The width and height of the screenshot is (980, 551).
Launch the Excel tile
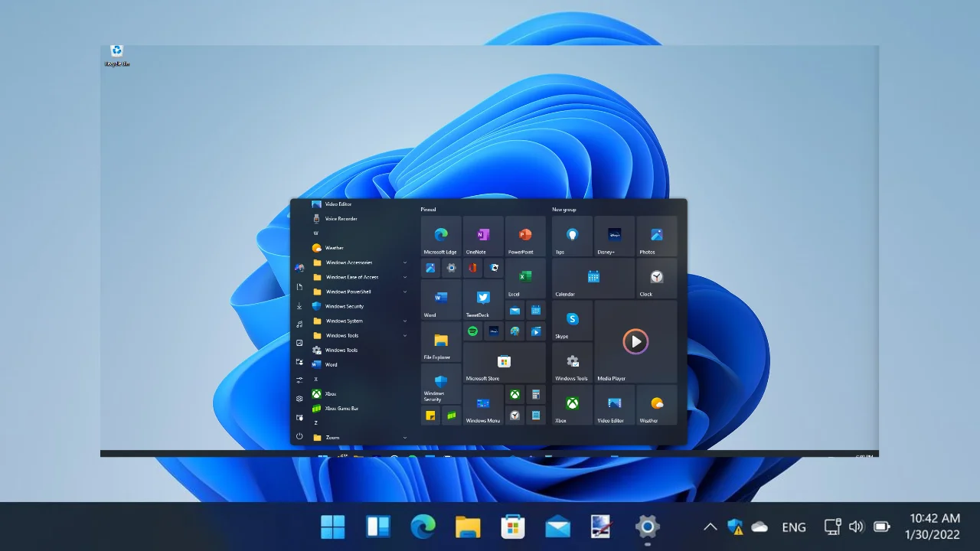pos(525,278)
